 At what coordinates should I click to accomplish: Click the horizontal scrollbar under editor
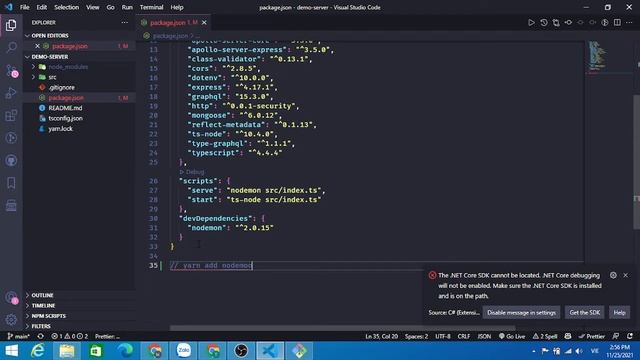(x=342, y=328)
